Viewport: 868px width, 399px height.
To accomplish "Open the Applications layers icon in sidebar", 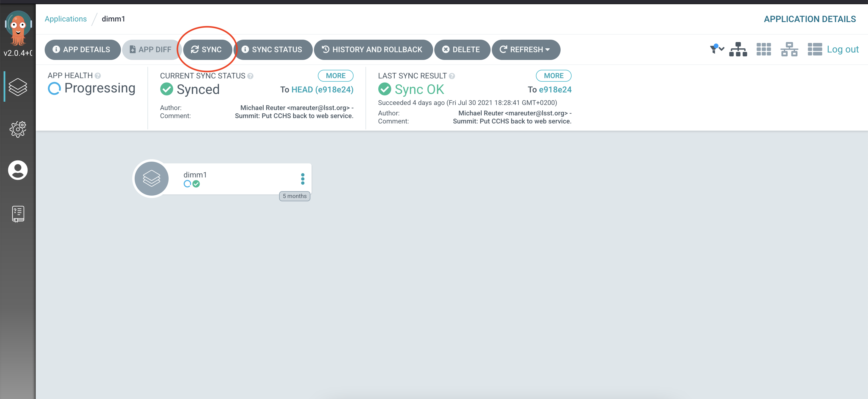I will [x=18, y=87].
